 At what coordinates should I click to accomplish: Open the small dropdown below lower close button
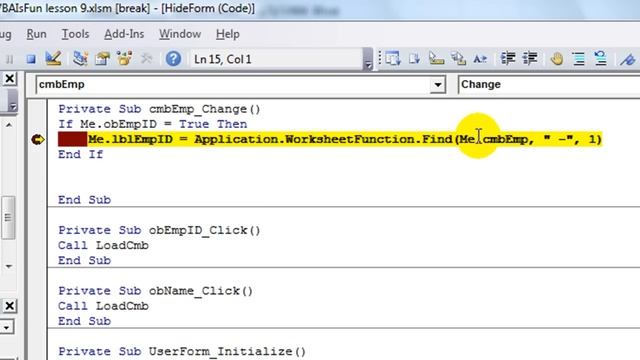(x=7, y=327)
